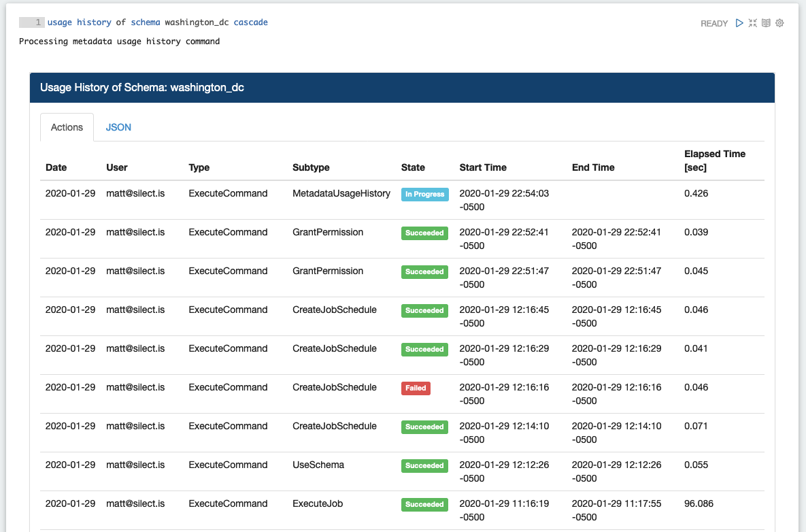Click the red Failed state badge
806x532 pixels.
(x=416, y=388)
